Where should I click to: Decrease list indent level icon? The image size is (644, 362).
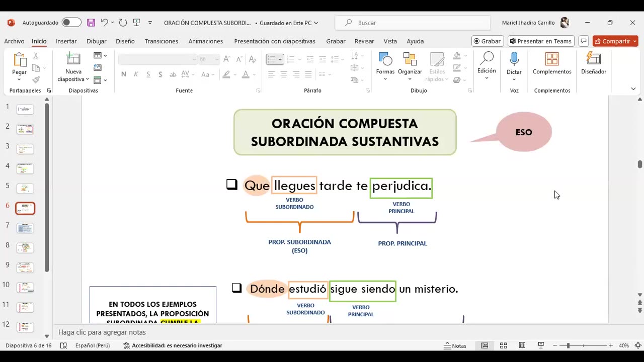click(310, 59)
